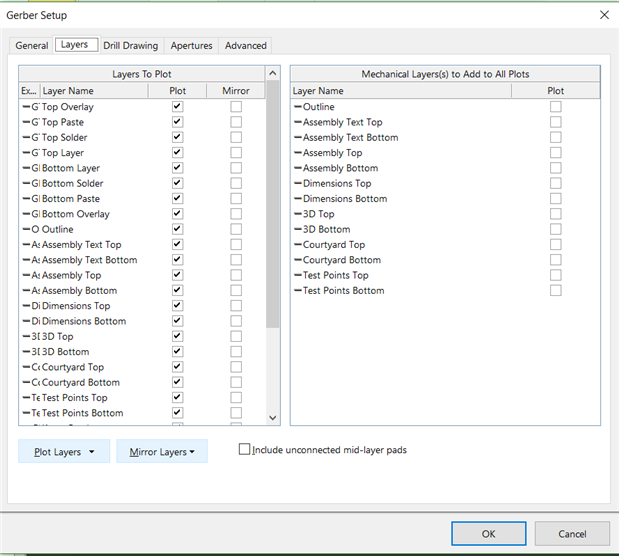Click the 3D Top mechanical layer icon
The height and width of the screenshot is (556, 619).
(297, 214)
